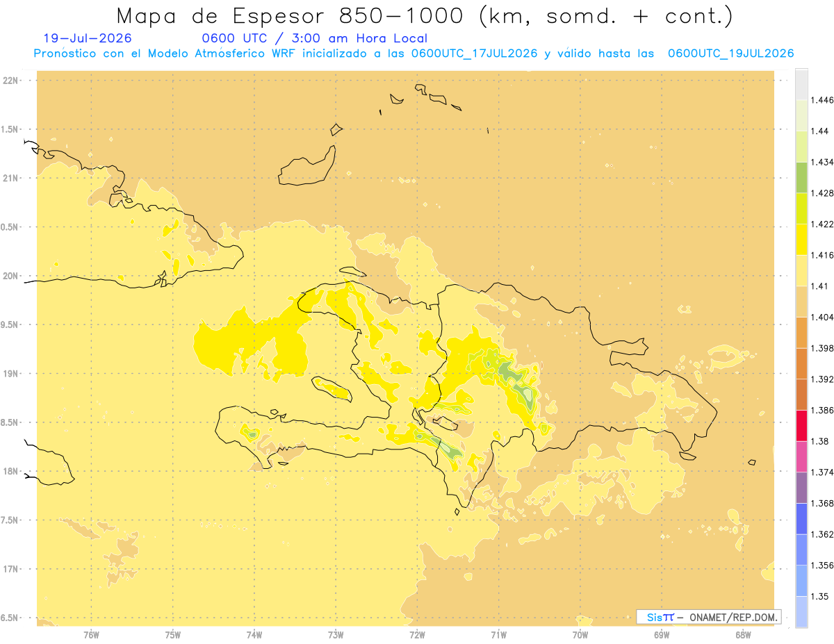834x644 pixels.
Task: Click the green legend segment above 1.428
Action: coord(801,177)
